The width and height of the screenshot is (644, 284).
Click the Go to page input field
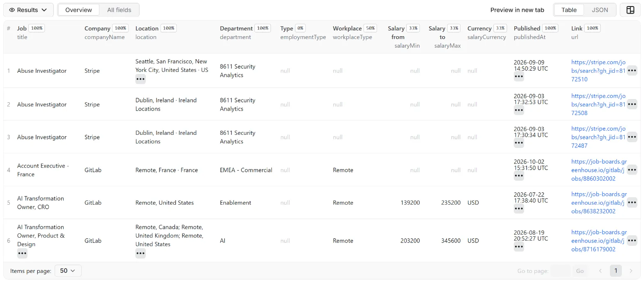click(x=560, y=271)
